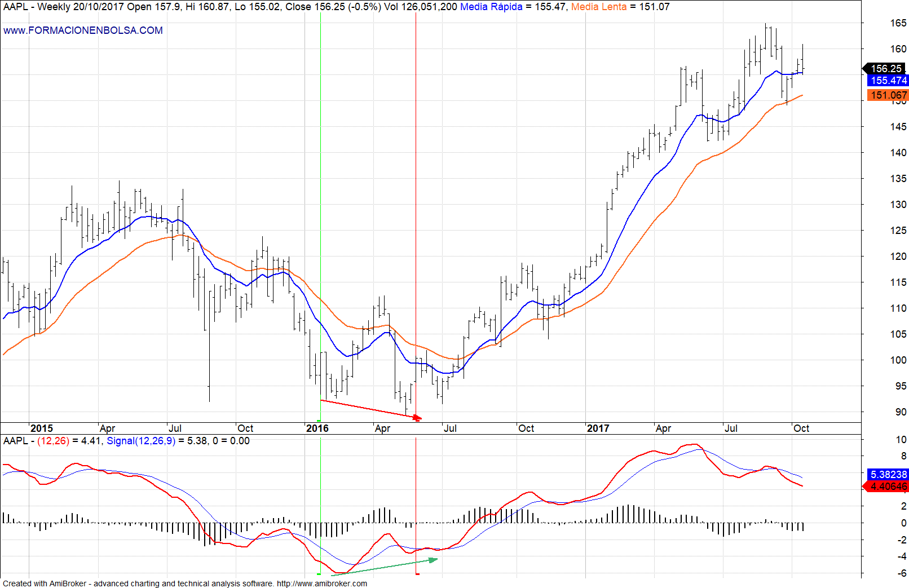The height and width of the screenshot is (588, 909).
Task: Click the -6 level on MACD axis
Action: click(x=902, y=573)
